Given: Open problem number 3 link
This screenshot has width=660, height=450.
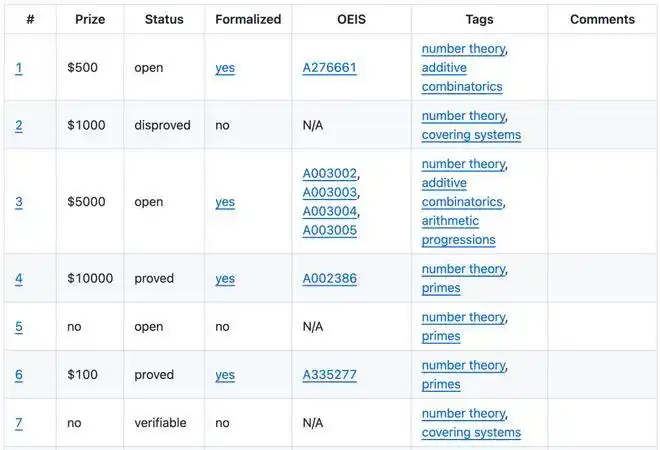Looking at the screenshot, I should pyautogui.click(x=19, y=202).
